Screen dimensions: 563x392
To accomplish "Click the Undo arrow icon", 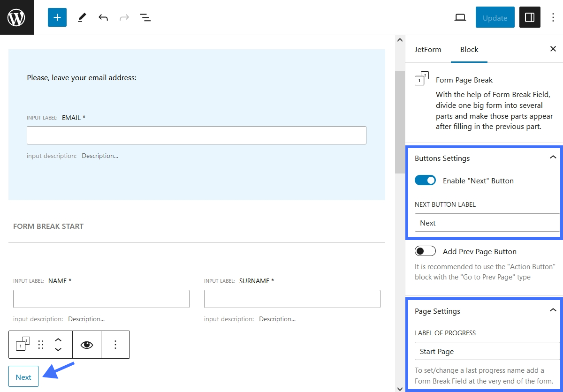I will coord(103,17).
